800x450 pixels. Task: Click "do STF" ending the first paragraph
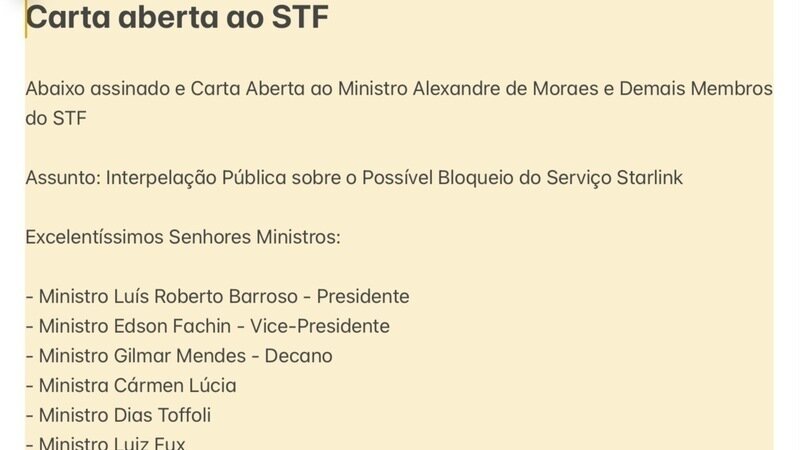[56, 119]
